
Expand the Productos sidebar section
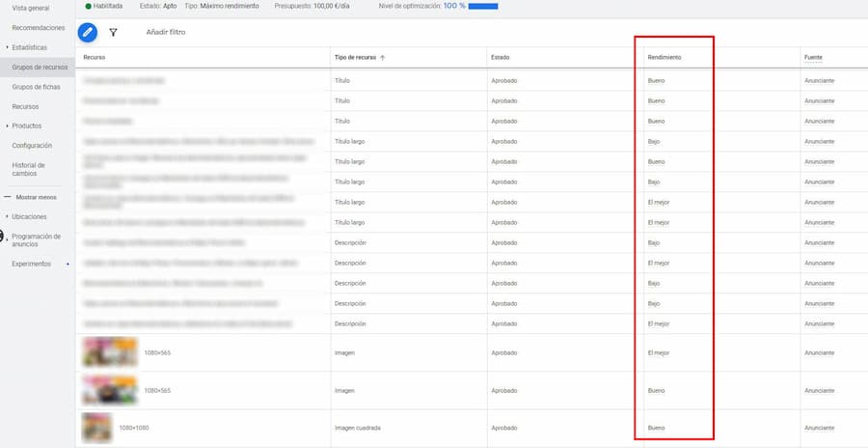pyautogui.click(x=8, y=126)
